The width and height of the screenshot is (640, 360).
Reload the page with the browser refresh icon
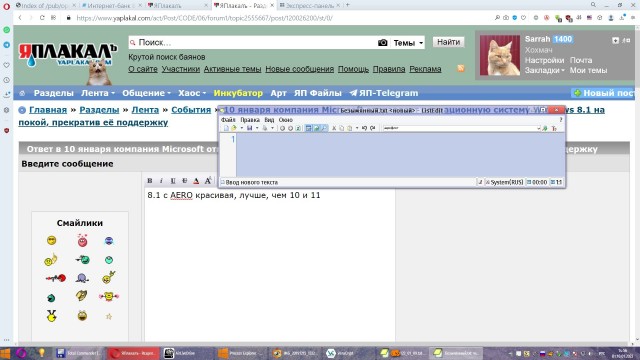click(x=42, y=18)
